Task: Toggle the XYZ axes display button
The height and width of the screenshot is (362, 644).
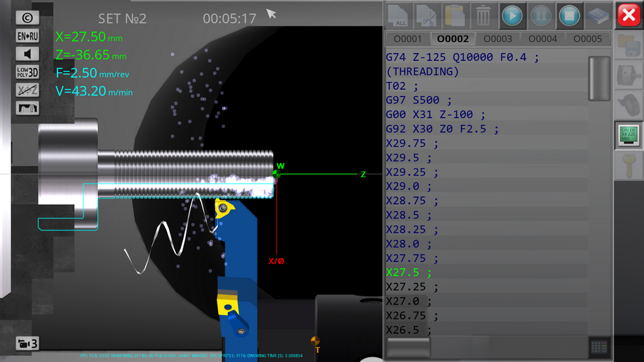Action: tap(28, 90)
